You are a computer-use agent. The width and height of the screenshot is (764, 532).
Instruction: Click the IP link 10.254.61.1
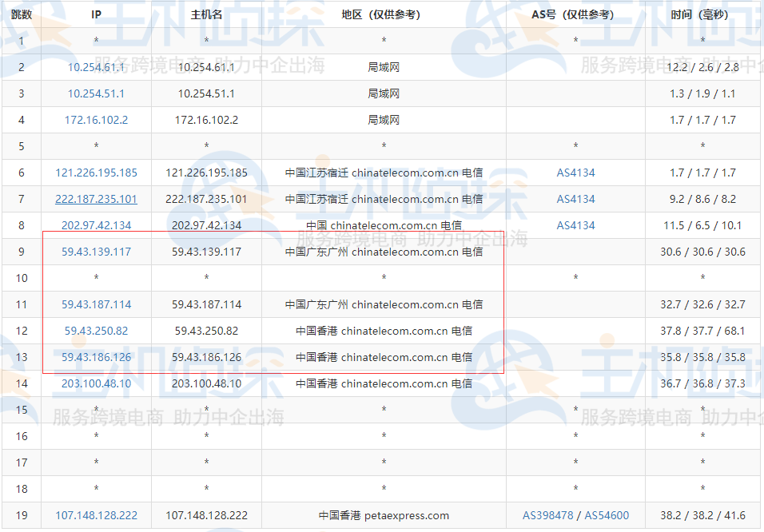click(96, 67)
